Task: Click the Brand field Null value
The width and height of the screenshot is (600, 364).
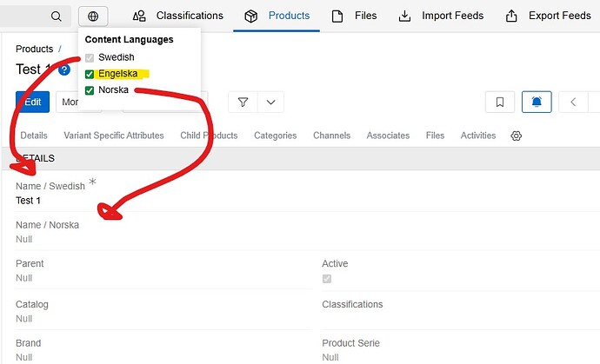Action: point(23,358)
